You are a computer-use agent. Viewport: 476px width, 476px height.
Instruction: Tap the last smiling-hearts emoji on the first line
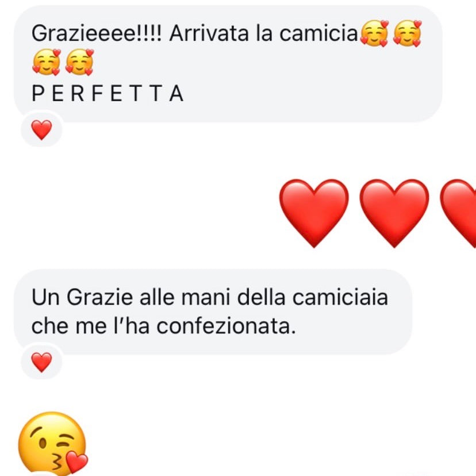click(x=407, y=33)
